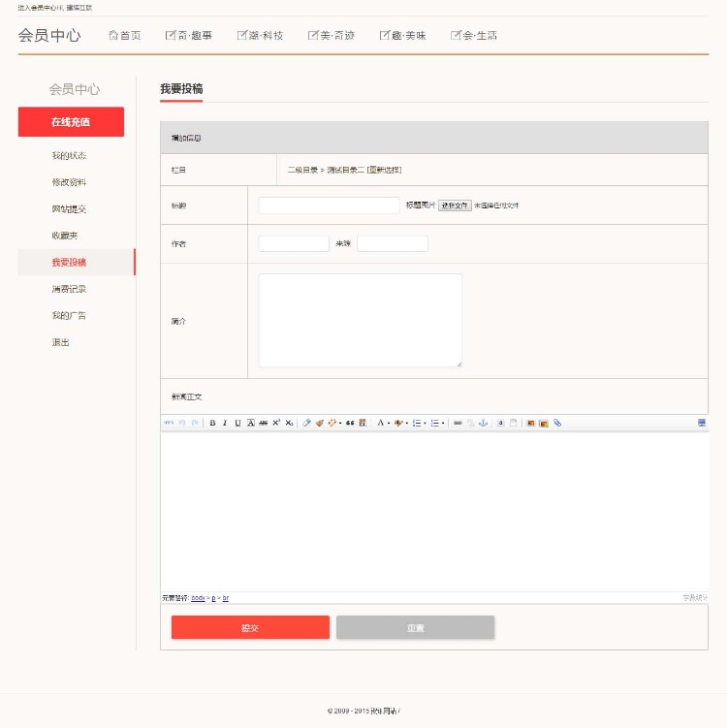Click the auto typeset icon
Screen dimensions: 727x728
(x=332, y=423)
